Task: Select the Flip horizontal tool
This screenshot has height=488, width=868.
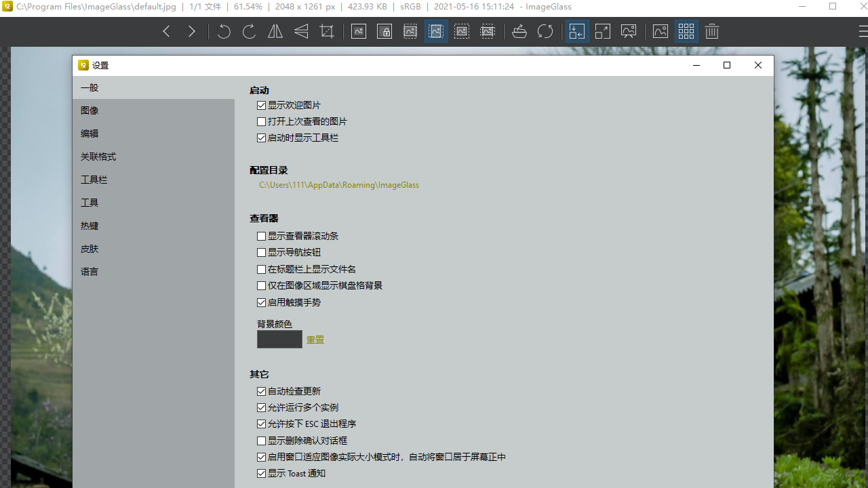Action: (275, 31)
